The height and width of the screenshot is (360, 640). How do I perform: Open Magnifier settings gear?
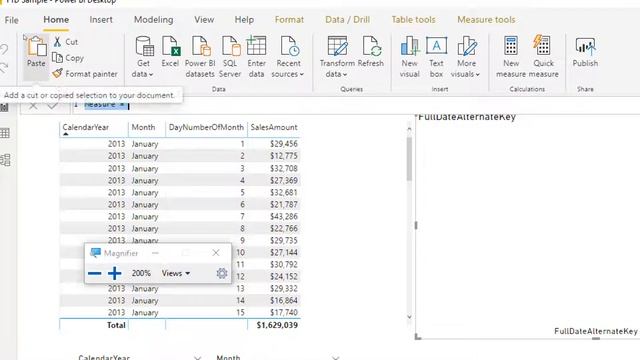(x=222, y=273)
